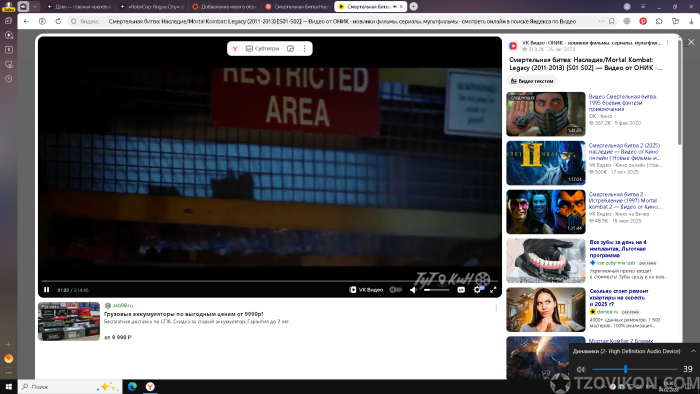Image resolution: width=700 pixels, height=394 pixels.
Task: Open the overlay toolbar three-dot menu
Action: [304, 49]
